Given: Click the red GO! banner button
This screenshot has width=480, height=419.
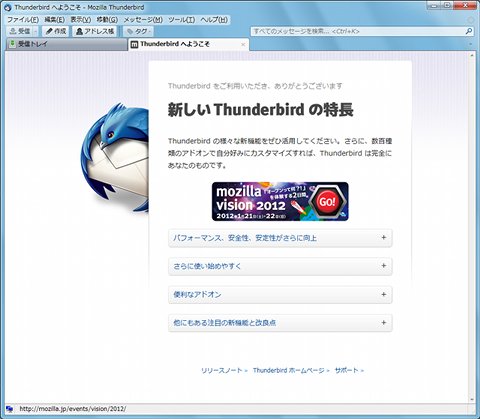Looking at the screenshot, I should 327,201.
